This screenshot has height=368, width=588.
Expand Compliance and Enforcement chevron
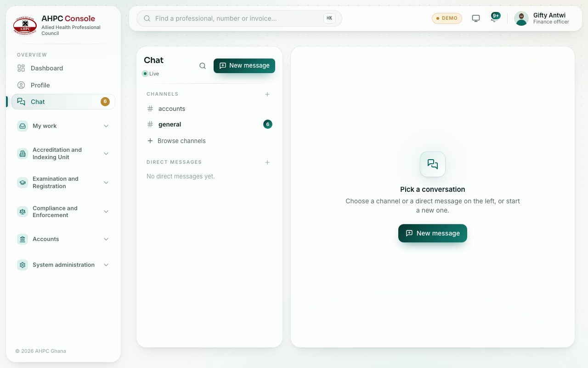pos(106,212)
